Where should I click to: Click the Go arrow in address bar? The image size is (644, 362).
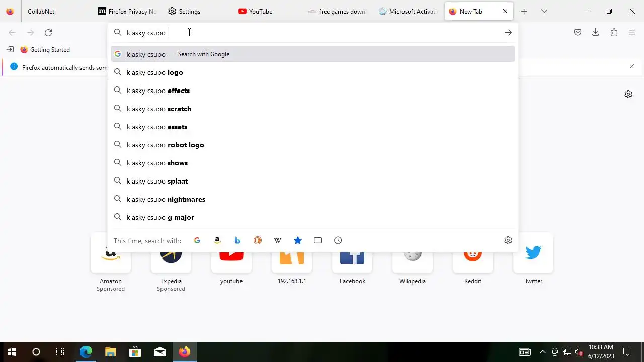(508, 33)
